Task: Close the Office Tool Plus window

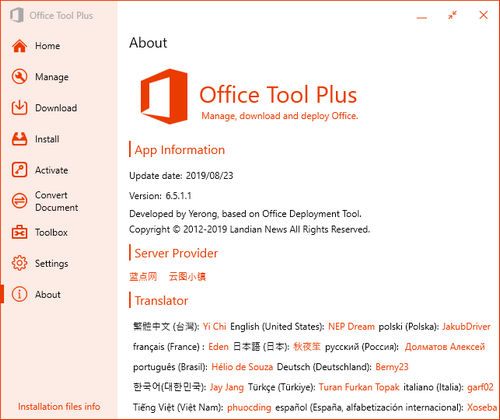Action: [483, 15]
